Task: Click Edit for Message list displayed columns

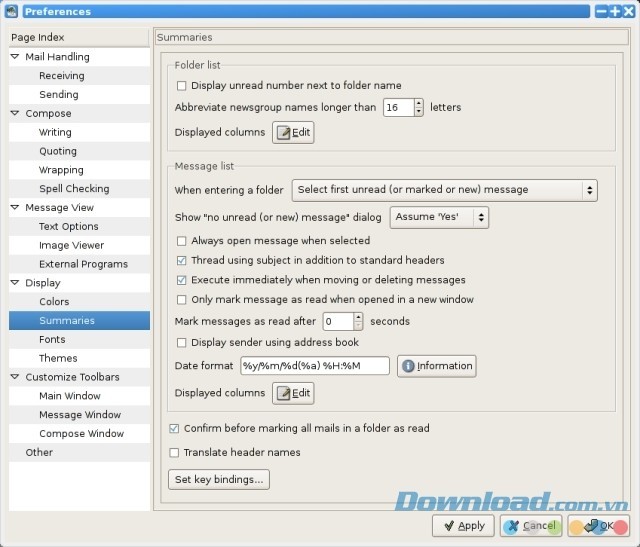Action: 293,393
